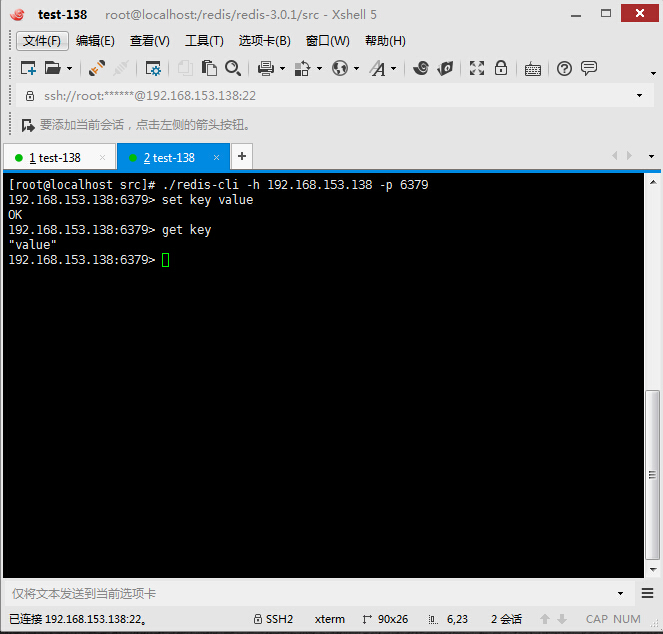663x634 pixels.
Task: Add a new tab with plus button
Action: tap(242, 156)
